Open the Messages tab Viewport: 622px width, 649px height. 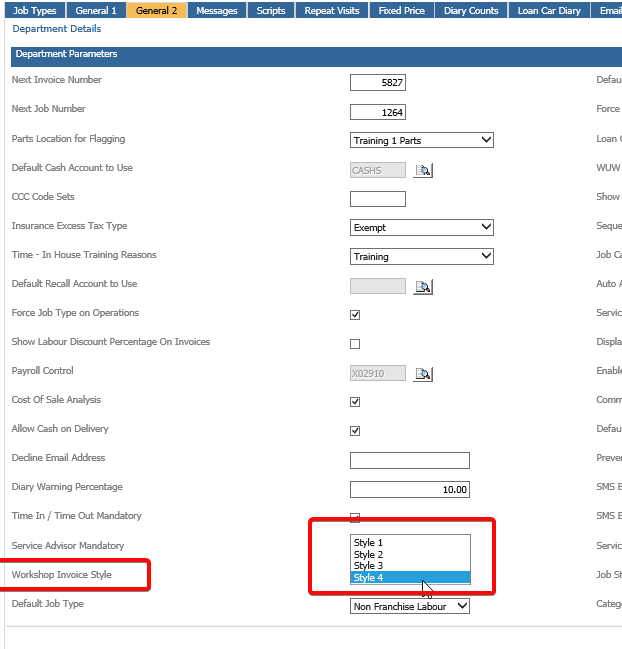[217, 10]
